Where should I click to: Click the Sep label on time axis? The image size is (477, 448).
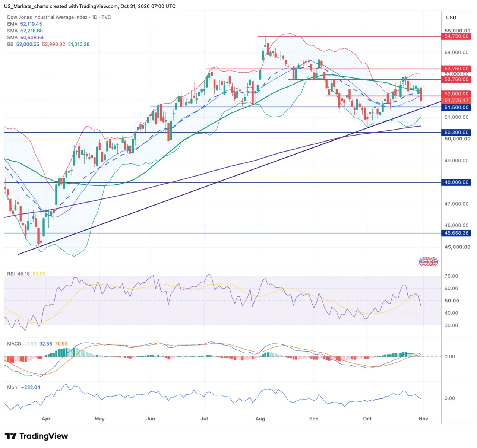(x=314, y=419)
